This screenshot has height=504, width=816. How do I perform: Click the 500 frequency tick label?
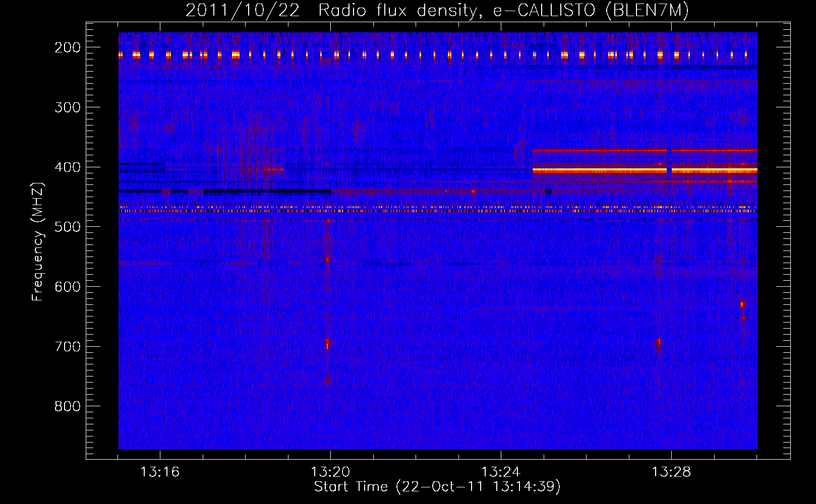(x=68, y=227)
